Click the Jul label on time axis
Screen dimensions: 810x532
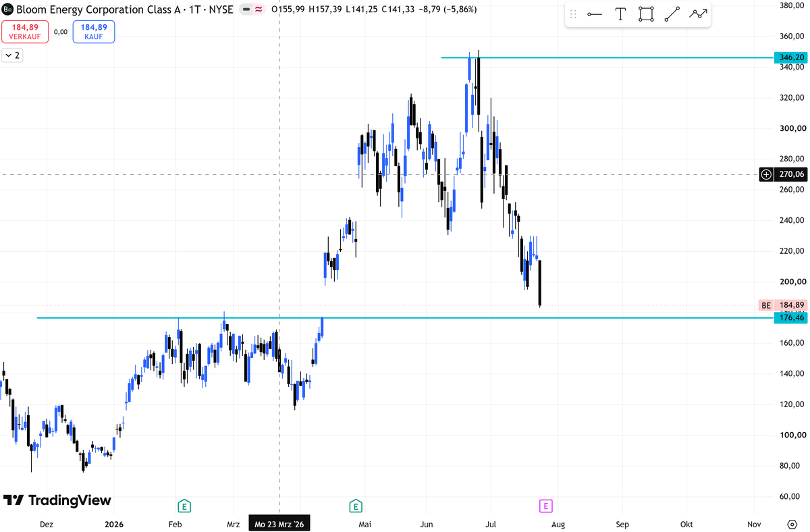489,524
